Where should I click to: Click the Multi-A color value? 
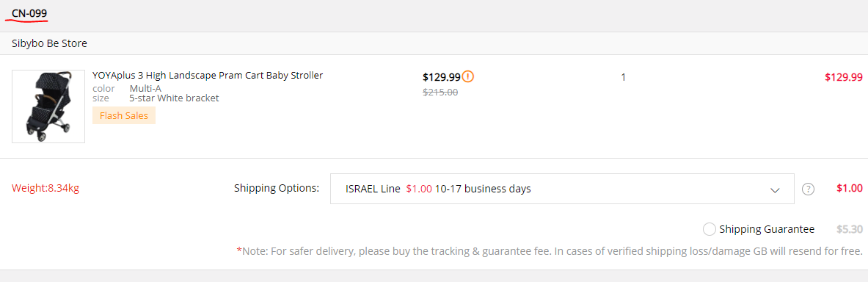click(x=145, y=89)
